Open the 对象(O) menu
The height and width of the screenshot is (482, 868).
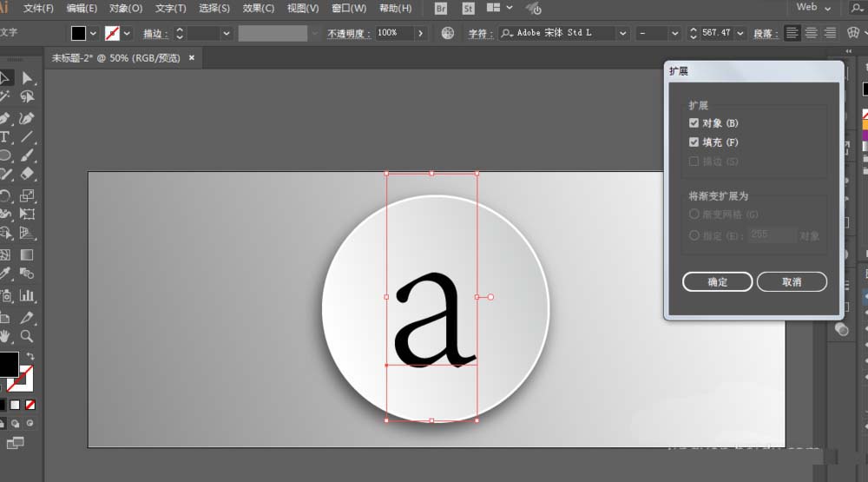point(126,9)
